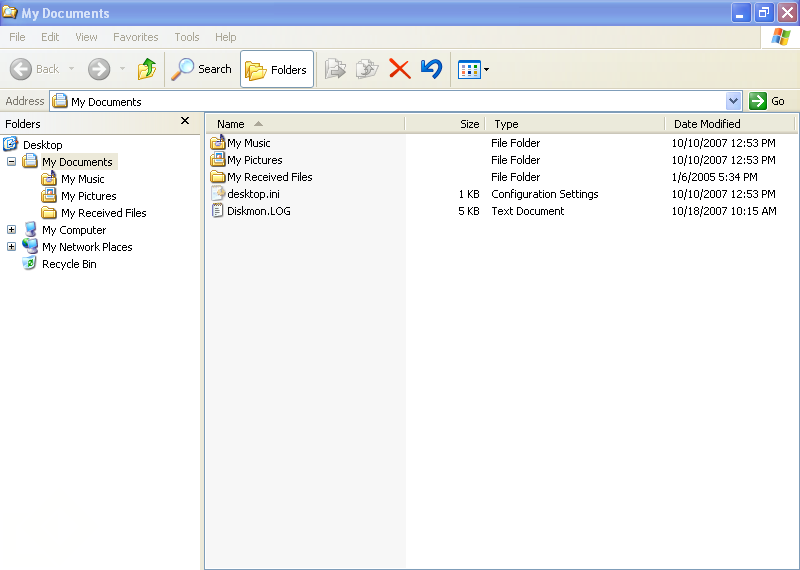Click the green Go button
Image resolution: width=800 pixels, height=570 pixels.
[x=767, y=101]
